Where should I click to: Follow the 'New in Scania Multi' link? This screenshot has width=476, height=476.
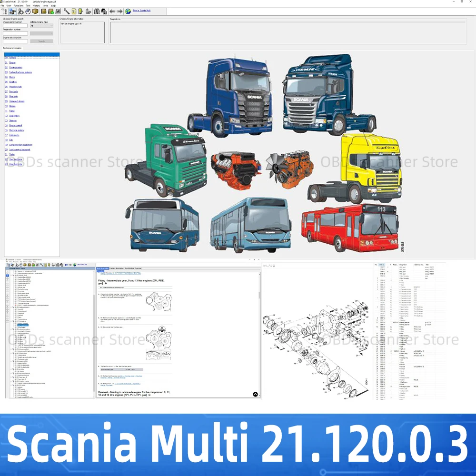pyautogui.click(x=142, y=10)
